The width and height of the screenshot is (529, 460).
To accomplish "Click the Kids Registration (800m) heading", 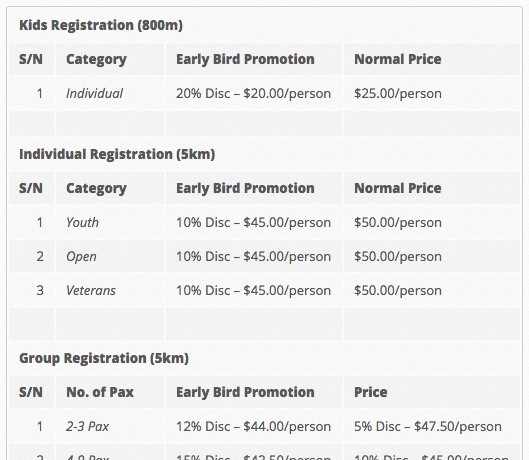I will [x=101, y=25].
